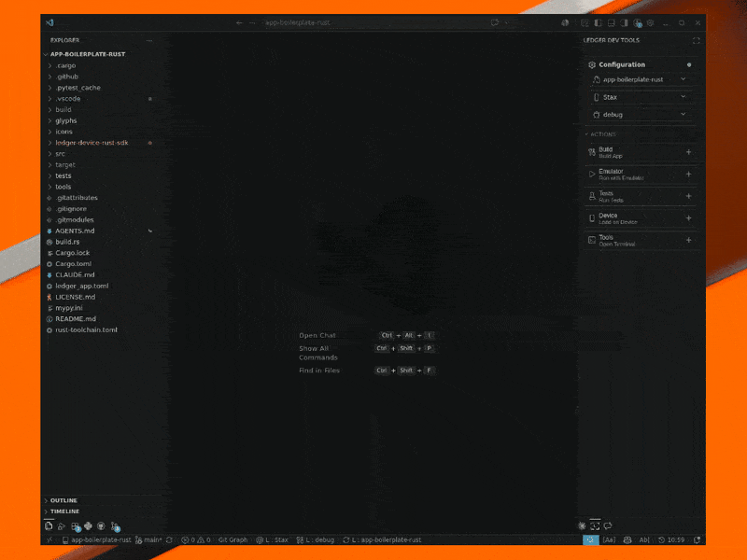The image size is (747, 560).
Task: Click the 10:59 time status item
Action: [671, 539]
